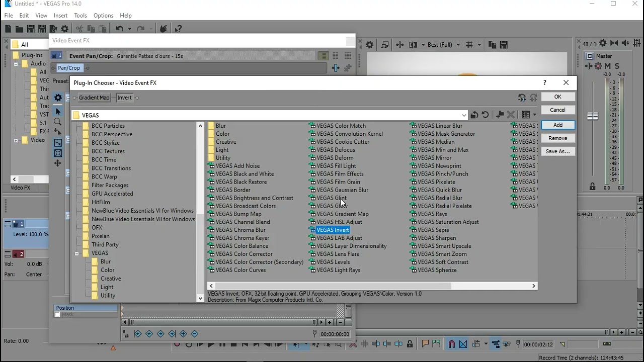644x362 pixels.
Task: Click preview on external monitor icon
Action: pyautogui.click(x=385, y=45)
